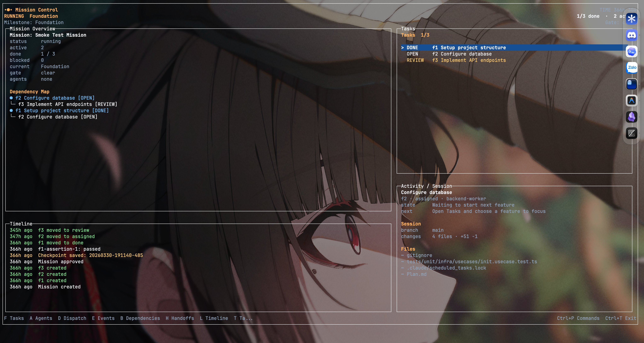This screenshot has width=644, height=343.
Task: Click the 'Session' section heading
Action: tap(411, 224)
